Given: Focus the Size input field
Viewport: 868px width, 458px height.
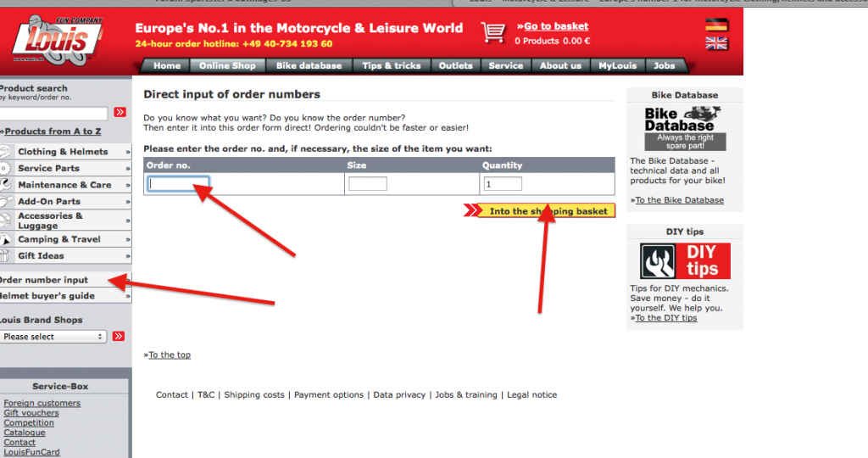Looking at the screenshot, I should tap(368, 184).
